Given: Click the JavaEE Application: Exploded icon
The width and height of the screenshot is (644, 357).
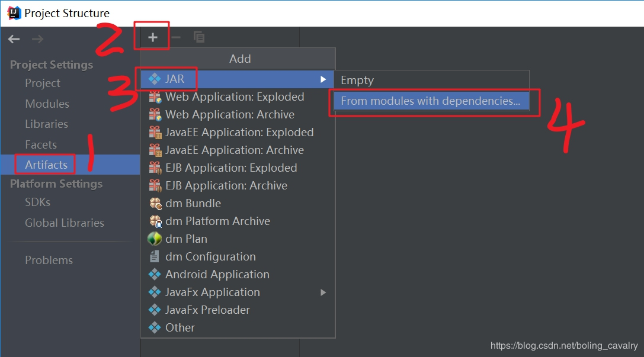Looking at the screenshot, I should click(x=155, y=132).
